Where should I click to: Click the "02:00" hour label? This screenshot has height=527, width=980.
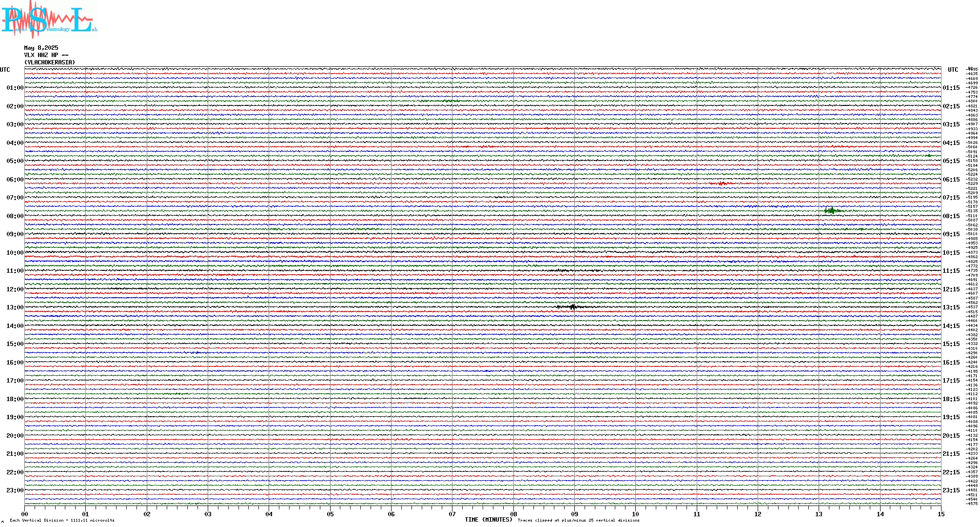click(15, 106)
